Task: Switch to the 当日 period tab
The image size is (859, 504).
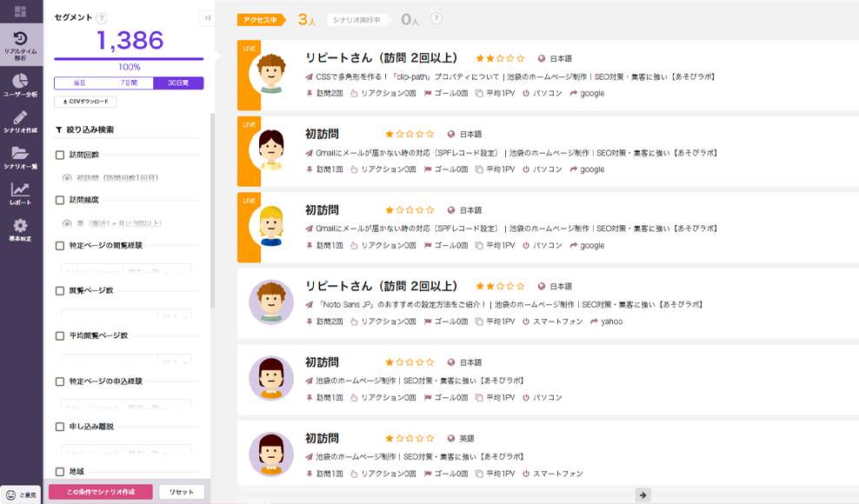Action: pos(79,83)
